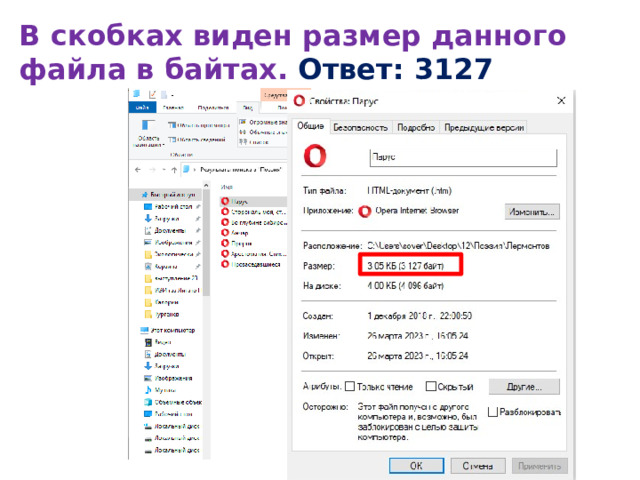Switch to the Предыдущие версии tab
This screenshot has height=480, width=640.
coord(484,127)
